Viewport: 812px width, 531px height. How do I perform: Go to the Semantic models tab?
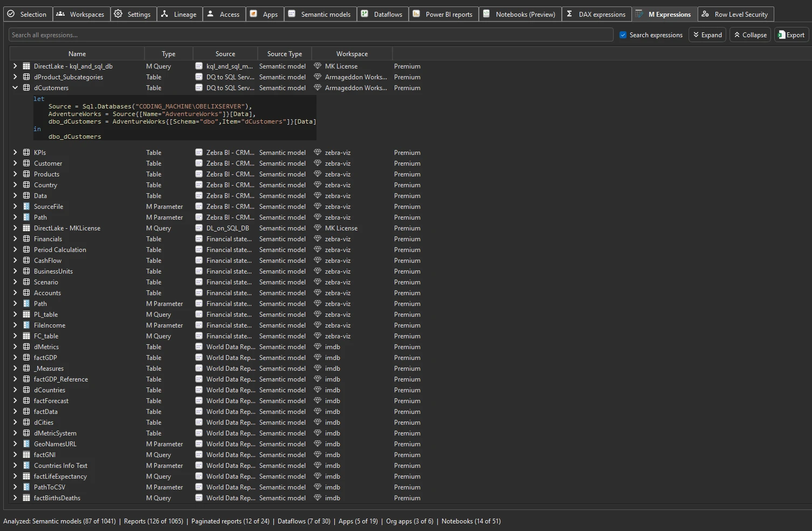320,14
